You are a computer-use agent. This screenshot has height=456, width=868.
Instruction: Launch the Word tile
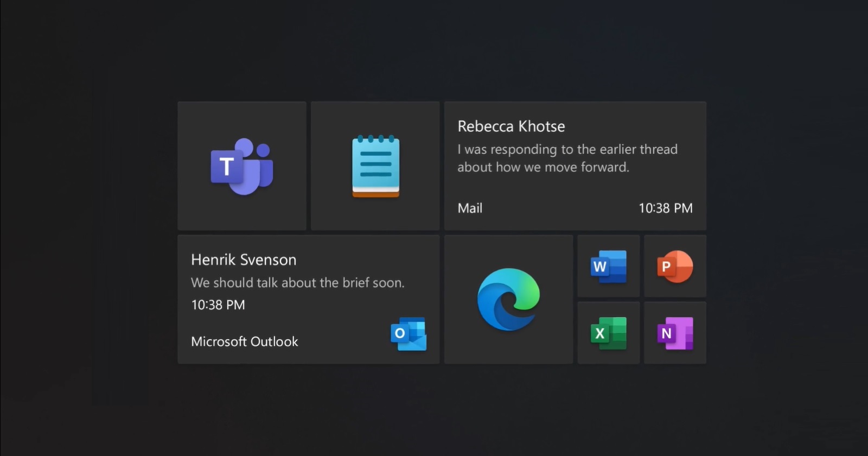click(x=608, y=266)
